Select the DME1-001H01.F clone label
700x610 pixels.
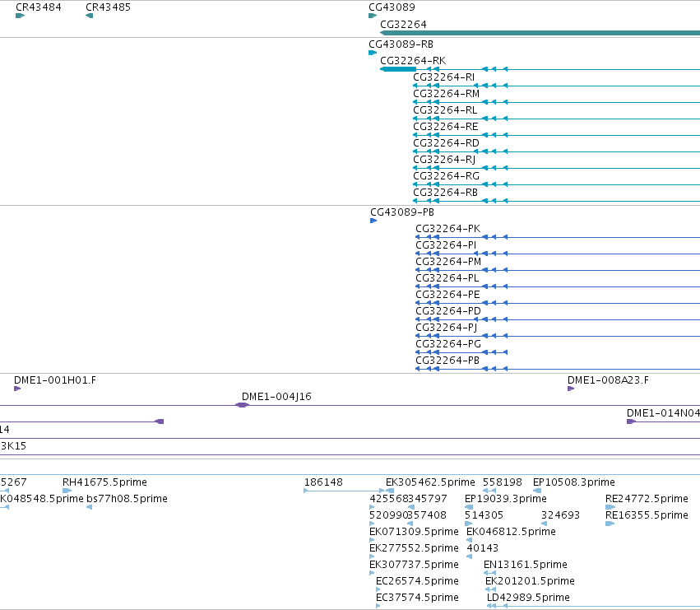[x=55, y=380]
